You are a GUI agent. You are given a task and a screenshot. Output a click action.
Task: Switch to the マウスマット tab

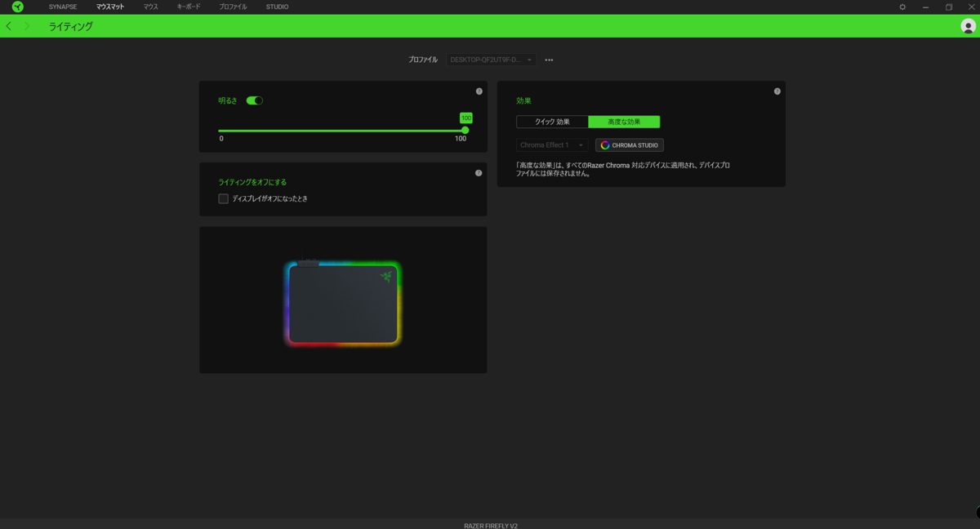110,7
